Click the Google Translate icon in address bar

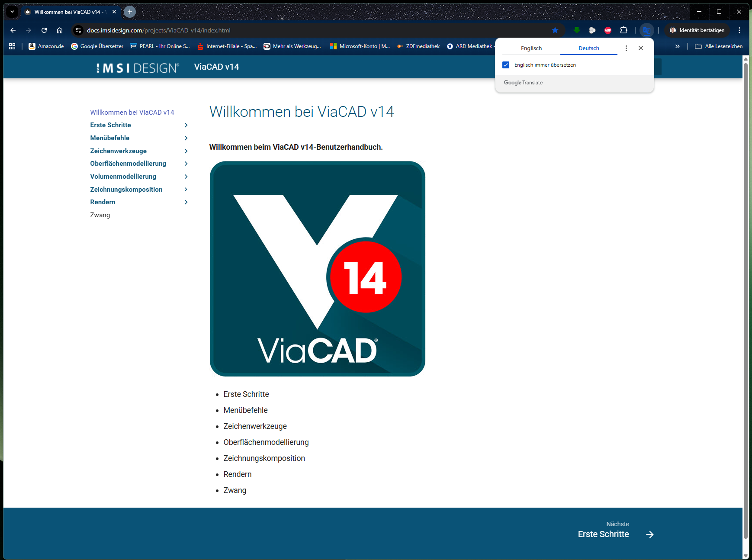tap(646, 30)
